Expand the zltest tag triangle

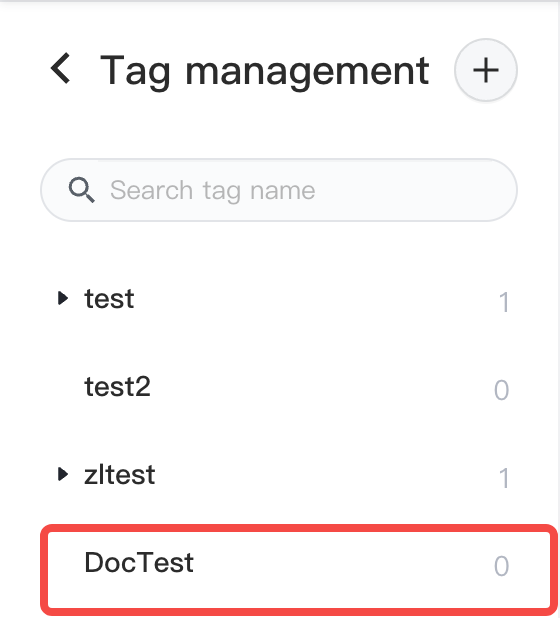click(x=63, y=474)
